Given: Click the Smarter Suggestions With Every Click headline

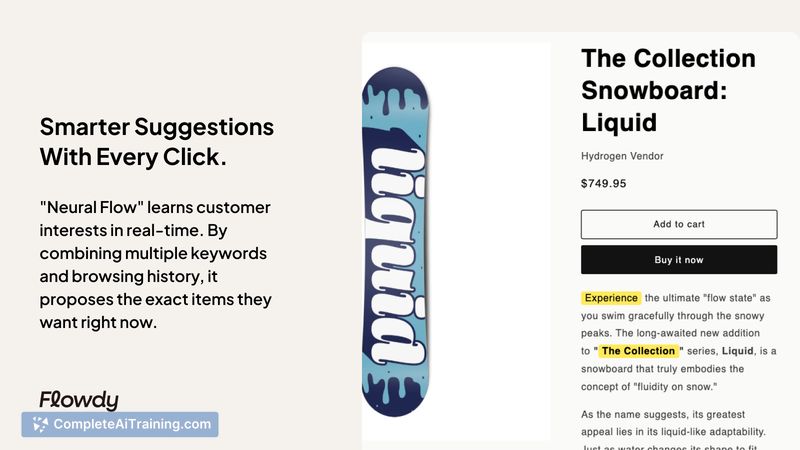Looking at the screenshot, I should [156, 142].
